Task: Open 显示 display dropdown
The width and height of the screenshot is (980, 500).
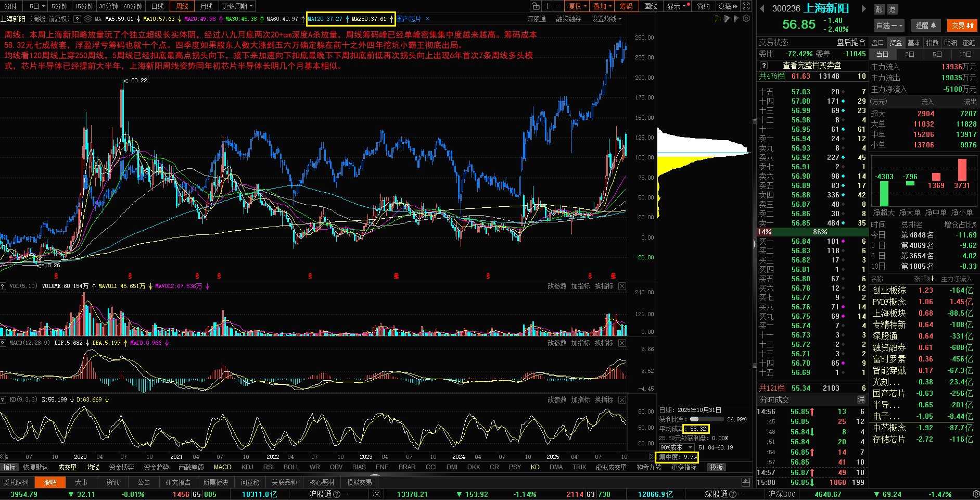Action: [x=678, y=6]
